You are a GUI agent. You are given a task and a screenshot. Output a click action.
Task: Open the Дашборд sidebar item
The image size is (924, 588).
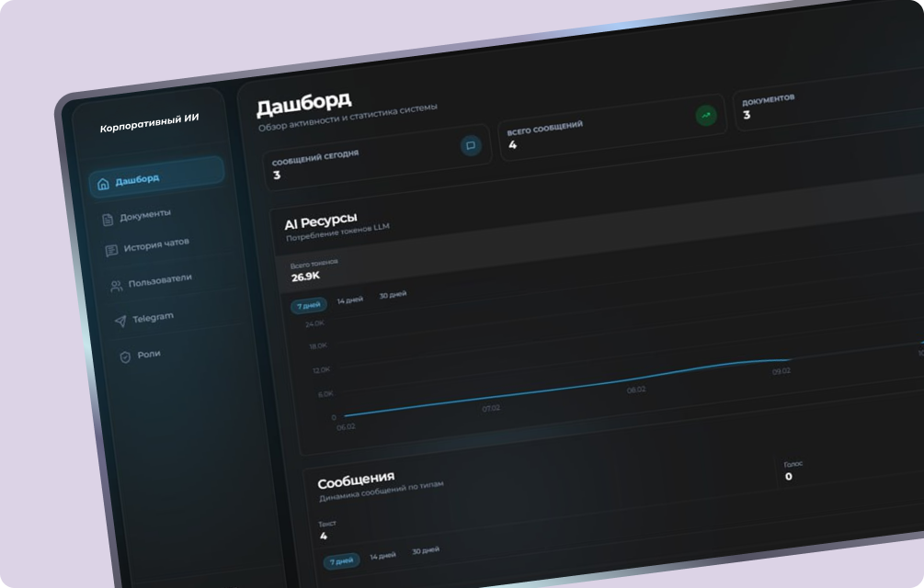[x=156, y=176]
